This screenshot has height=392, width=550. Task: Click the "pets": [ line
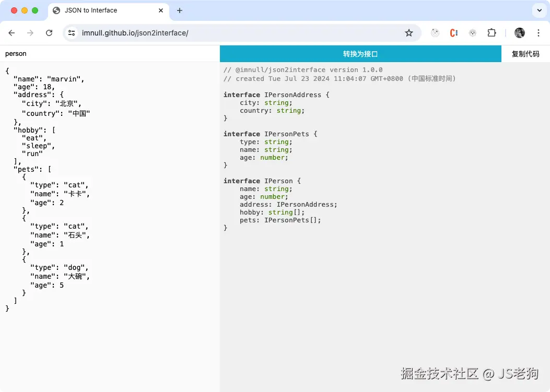pos(32,169)
